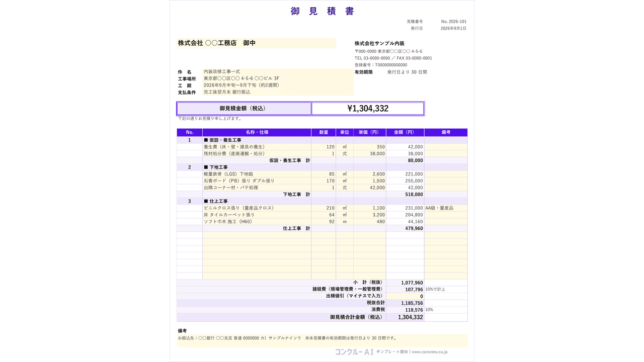Click the 税抜合計 value 1,185,756
This screenshot has height=362, width=644.
(405, 303)
